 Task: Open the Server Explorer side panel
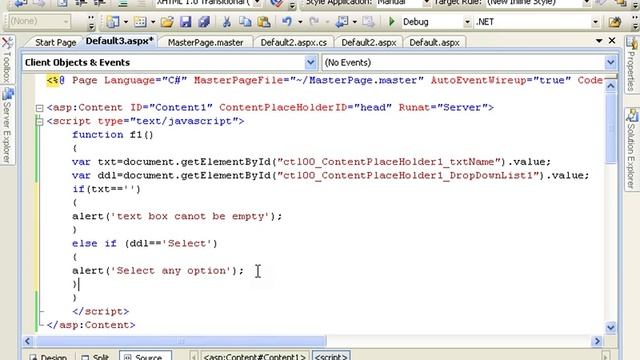(x=7, y=125)
